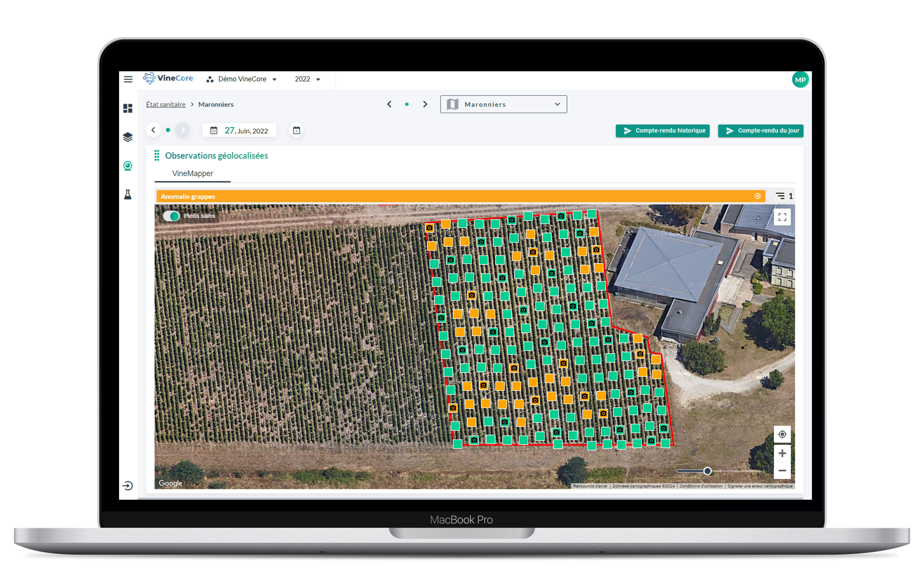Open the hamburger menu
This screenshot has width=924, height=571.
[x=128, y=79]
